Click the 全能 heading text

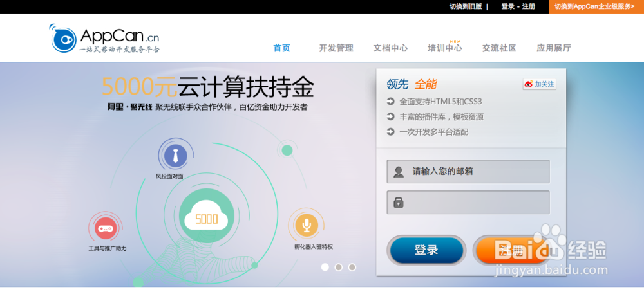pyautogui.click(x=426, y=84)
